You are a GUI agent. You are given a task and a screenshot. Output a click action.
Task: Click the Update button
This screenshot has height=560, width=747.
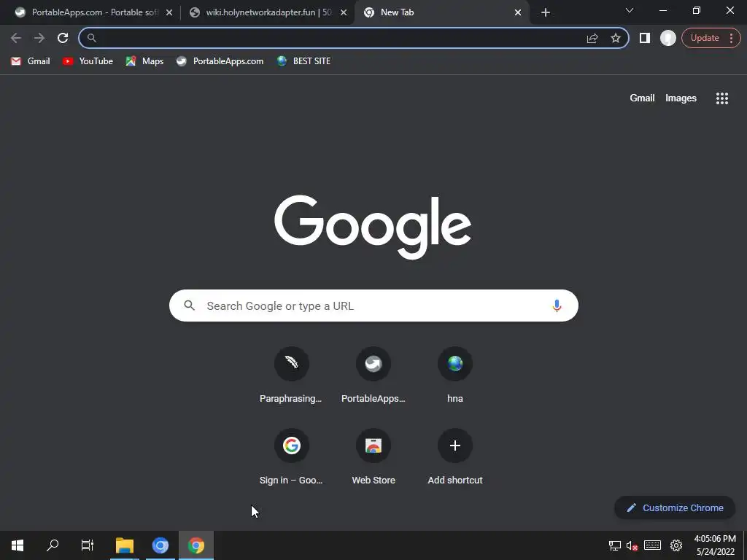705,38
